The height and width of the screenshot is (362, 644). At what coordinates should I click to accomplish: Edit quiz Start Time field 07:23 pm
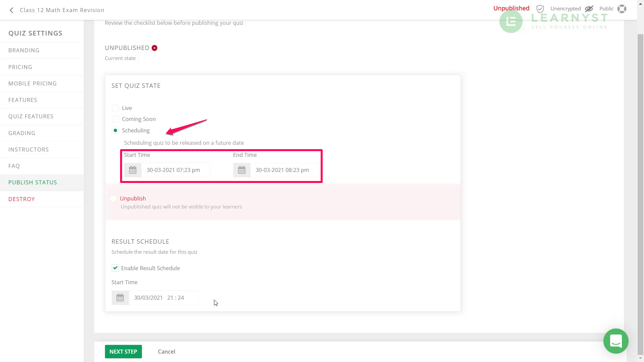click(175, 170)
